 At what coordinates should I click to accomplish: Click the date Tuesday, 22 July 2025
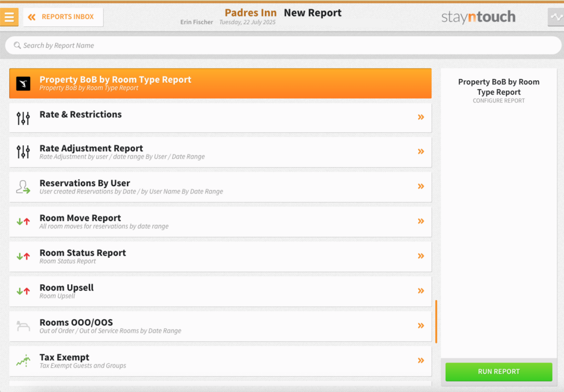(x=248, y=22)
